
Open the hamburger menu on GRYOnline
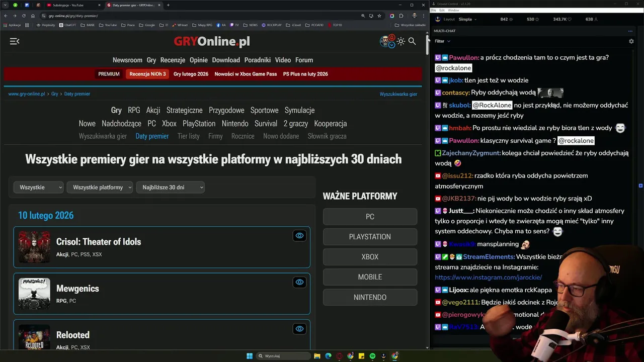pyautogui.click(x=15, y=41)
